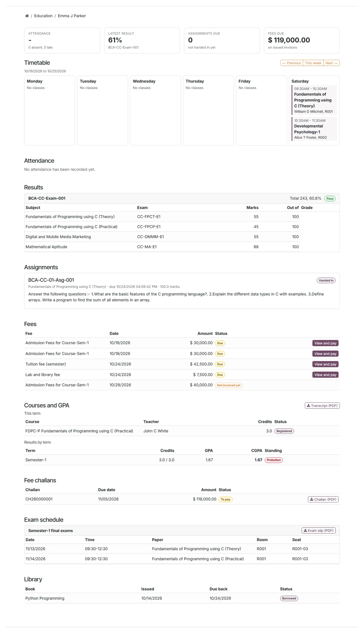
Task: Click the Latest Result 61% card
Action: 142,40
